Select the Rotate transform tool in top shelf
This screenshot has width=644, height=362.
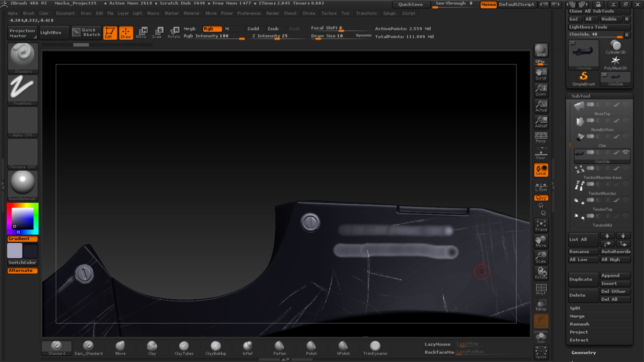[x=174, y=33]
